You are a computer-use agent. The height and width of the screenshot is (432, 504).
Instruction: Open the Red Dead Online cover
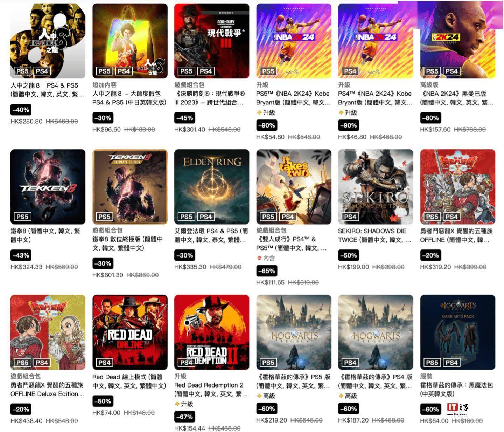tap(130, 332)
